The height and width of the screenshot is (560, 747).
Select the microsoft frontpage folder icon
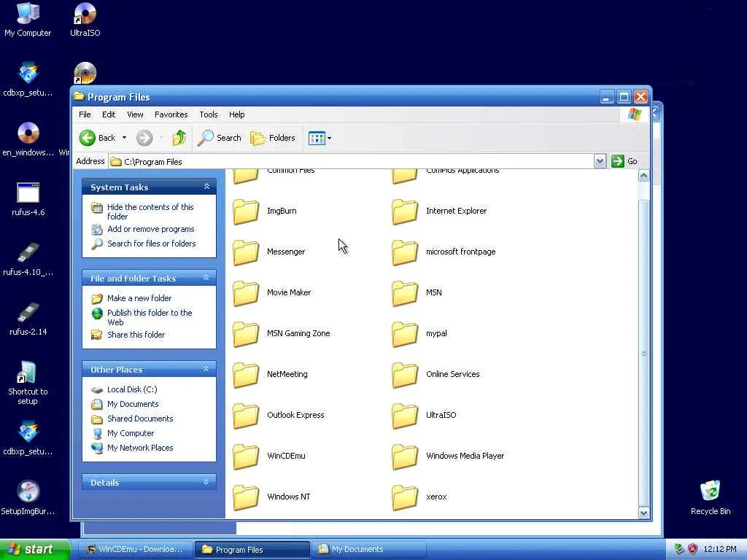pos(405,252)
